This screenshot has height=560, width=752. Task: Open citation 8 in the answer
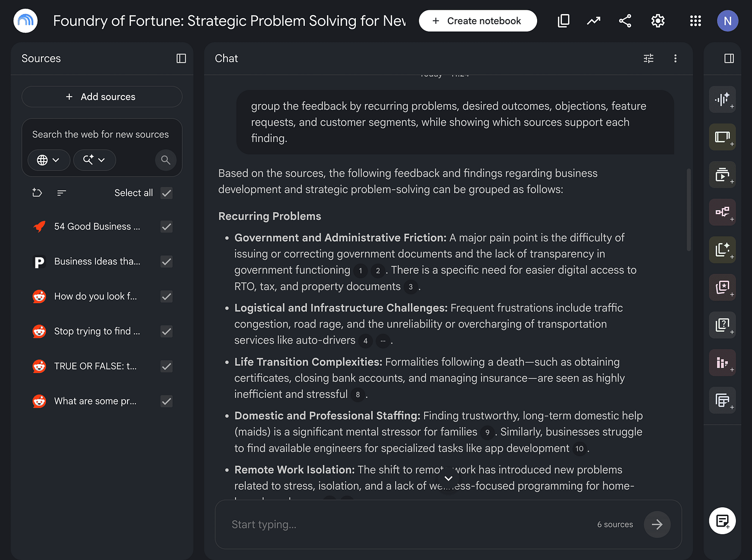(357, 395)
